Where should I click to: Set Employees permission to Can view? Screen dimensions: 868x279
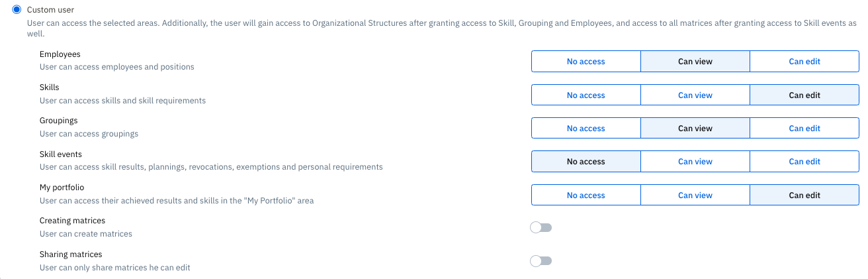point(695,62)
